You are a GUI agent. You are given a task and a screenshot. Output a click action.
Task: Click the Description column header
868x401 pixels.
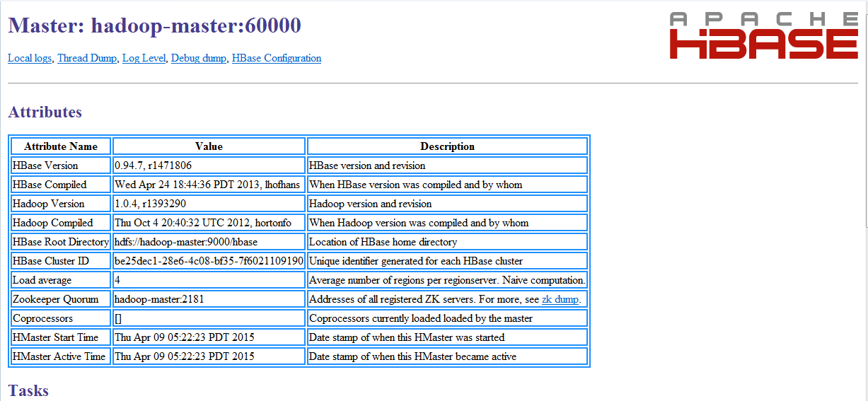pyautogui.click(x=447, y=146)
